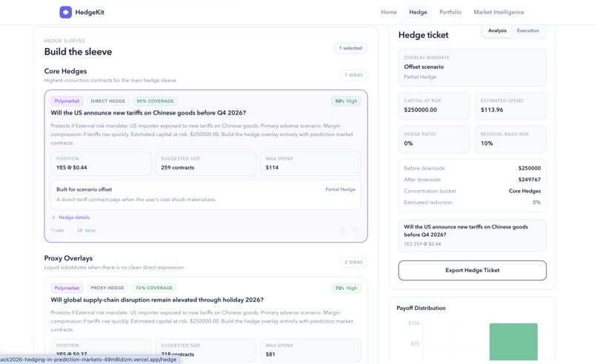Click Polymarket tag on supply-chain card
Image resolution: width=597 pixels, height=364 pixels.
click(x=67, y=288)
